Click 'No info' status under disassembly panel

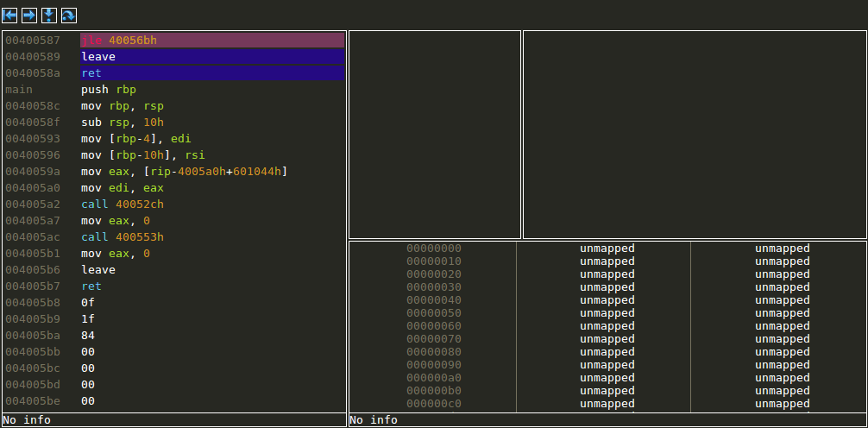tap(27, 419)
